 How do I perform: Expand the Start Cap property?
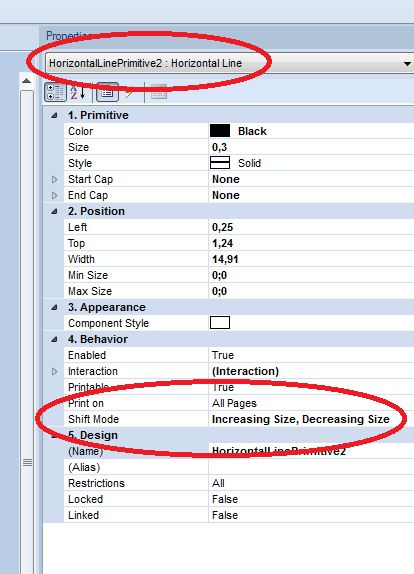tap(55, 179)
